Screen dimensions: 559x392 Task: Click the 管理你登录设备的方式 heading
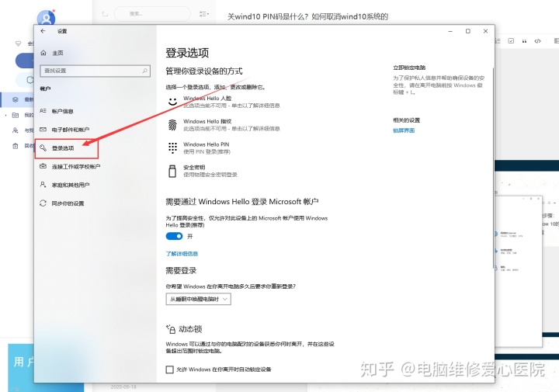click(x=204, y=71)
